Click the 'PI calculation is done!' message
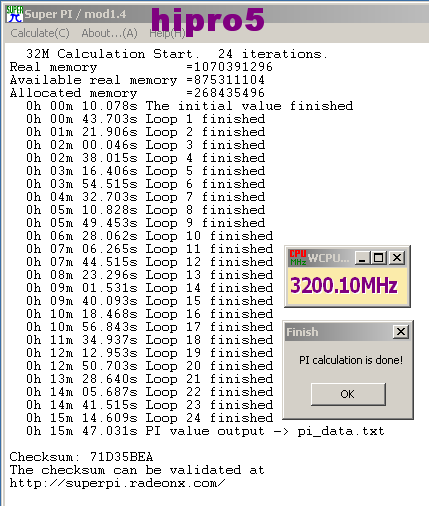Viewport: 429px width, 506px height. pos(351,360)
